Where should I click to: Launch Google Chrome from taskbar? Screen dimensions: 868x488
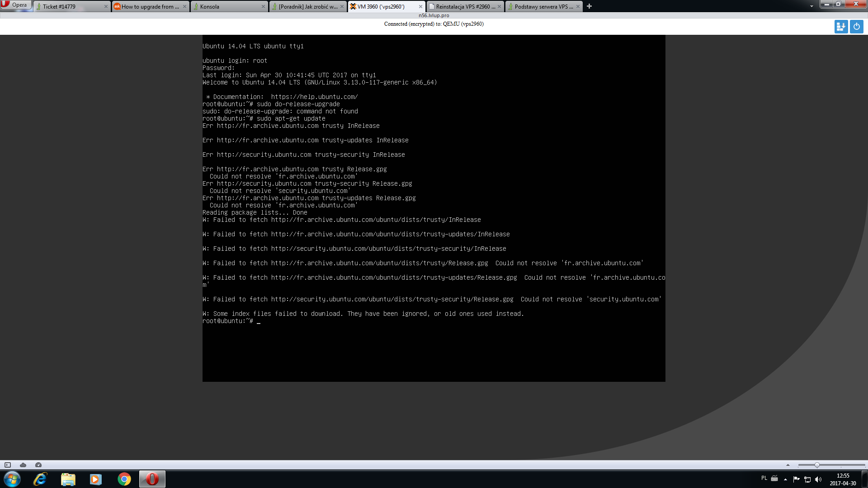[x=124, y=479]
